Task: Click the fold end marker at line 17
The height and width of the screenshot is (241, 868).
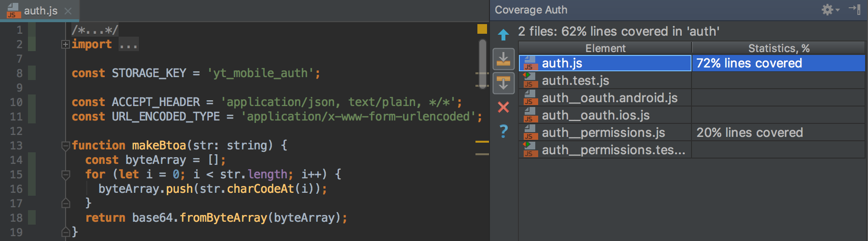Action: (x=66, y=203)
